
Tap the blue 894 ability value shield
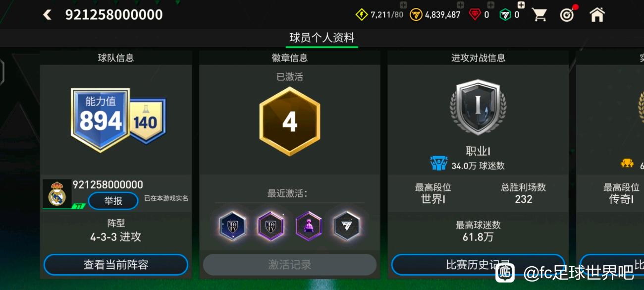click(x=101, y=119)
